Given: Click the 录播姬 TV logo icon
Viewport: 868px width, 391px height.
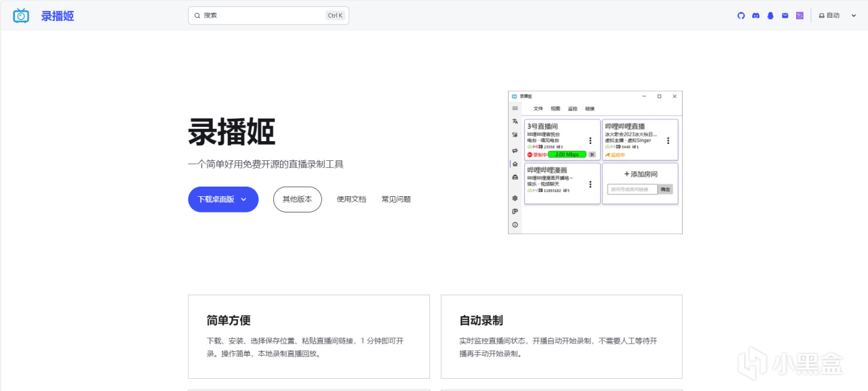Looking at the screenshot, I should (x=21, y=16).
